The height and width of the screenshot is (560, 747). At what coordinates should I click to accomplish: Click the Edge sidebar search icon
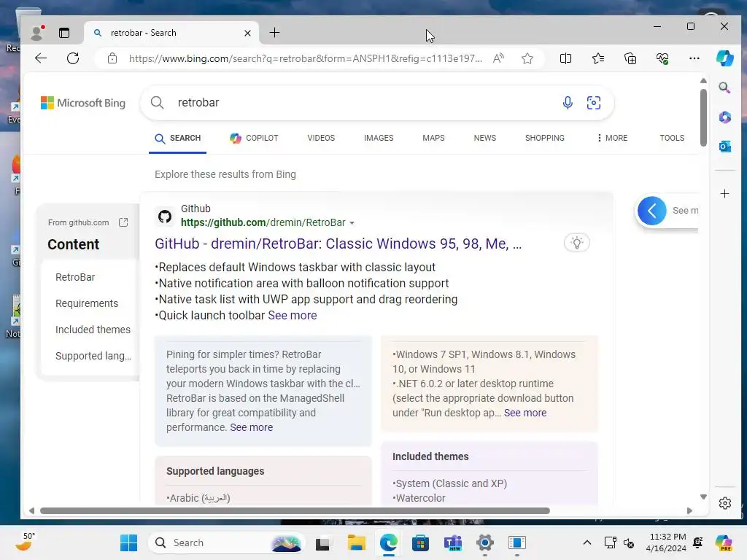click(724, 87)
